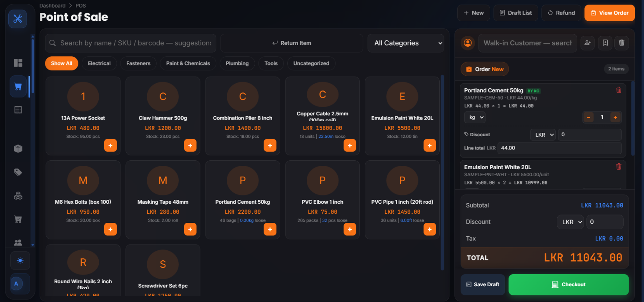Open the dashboard grid icon in sidebar
The image size is (644, 302).
click(x=18, y=63)
